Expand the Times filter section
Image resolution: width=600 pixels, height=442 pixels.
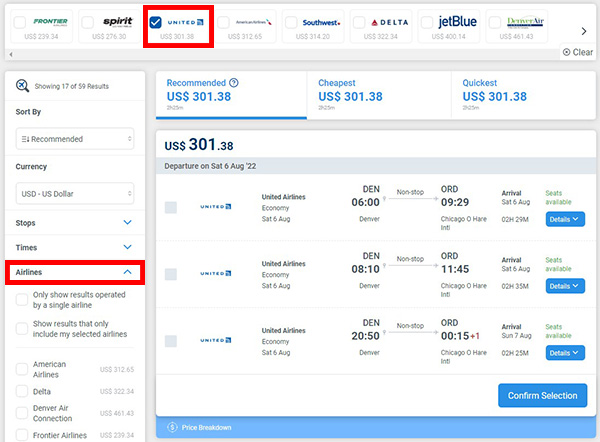(75, 247)
